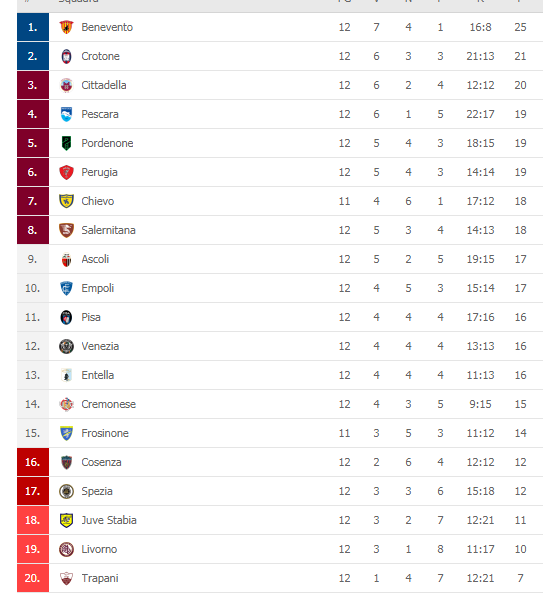The image size is (543, 597).
Task: Click the Ascoli team name
Action: point(95,259)
